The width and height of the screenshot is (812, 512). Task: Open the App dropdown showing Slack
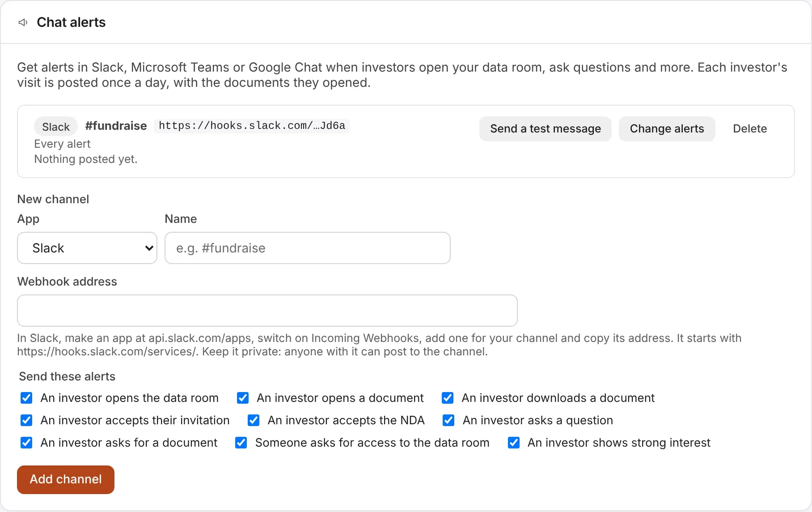coord(87,248)
